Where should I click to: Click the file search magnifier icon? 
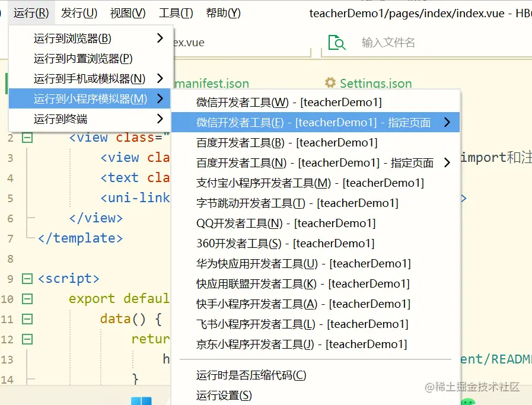[336, 43]
